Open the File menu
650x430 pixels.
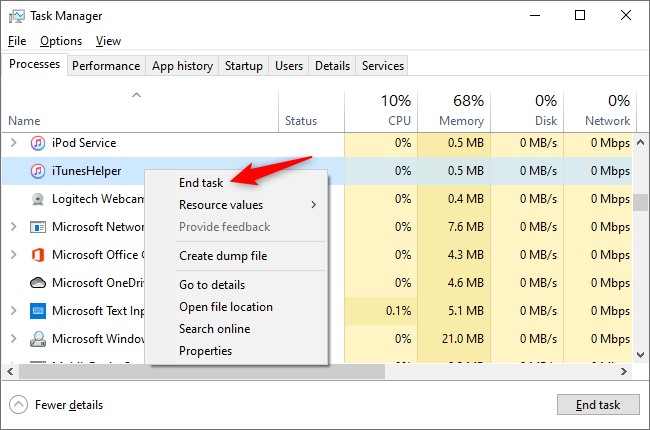[x=17, y=41]
